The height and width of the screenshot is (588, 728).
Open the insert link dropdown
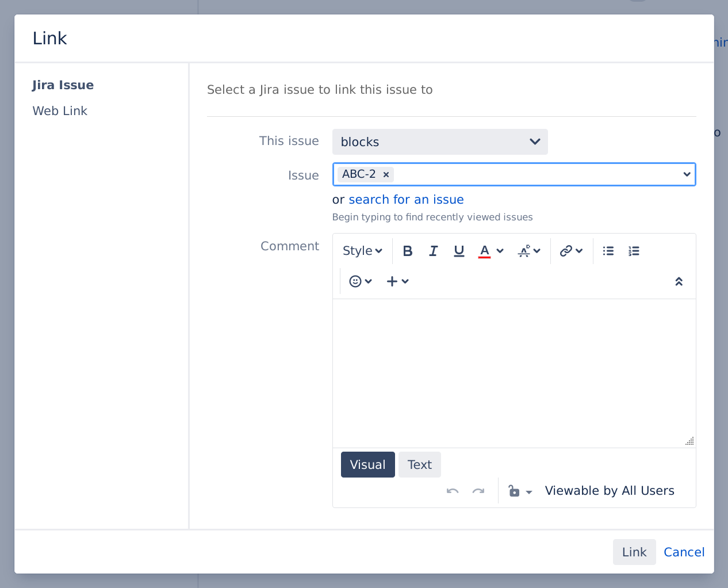572,251
